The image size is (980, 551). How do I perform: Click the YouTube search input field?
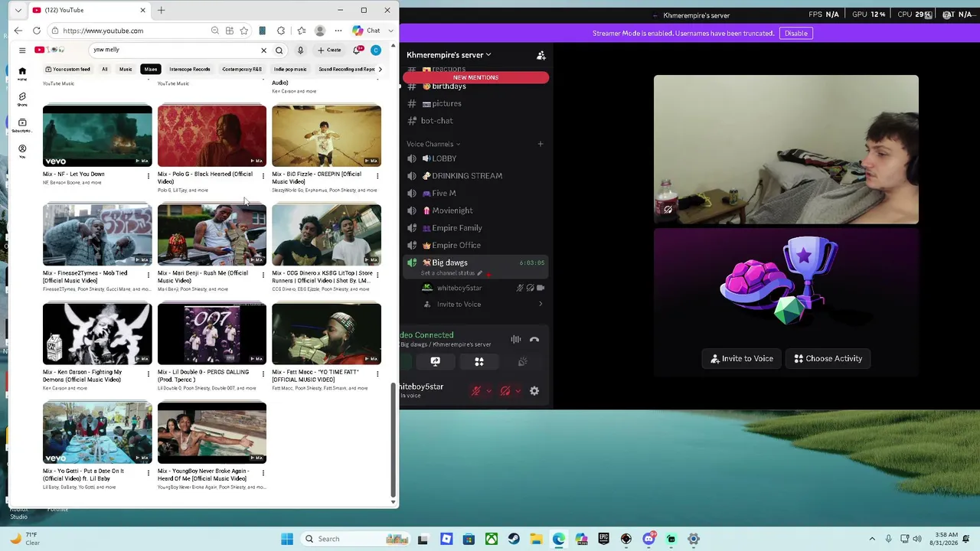point(175,51)
